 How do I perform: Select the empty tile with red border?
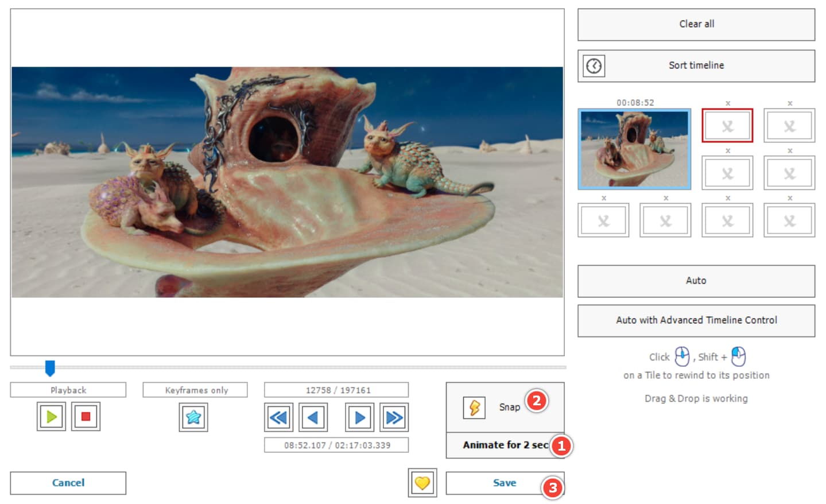pos(727,126)
